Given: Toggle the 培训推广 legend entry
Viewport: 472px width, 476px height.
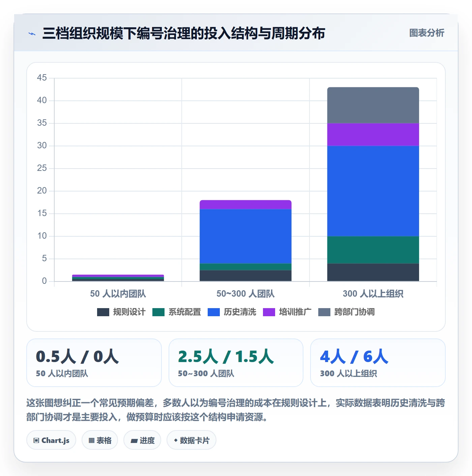Looking at the screenshot, I should pos(287,312).
